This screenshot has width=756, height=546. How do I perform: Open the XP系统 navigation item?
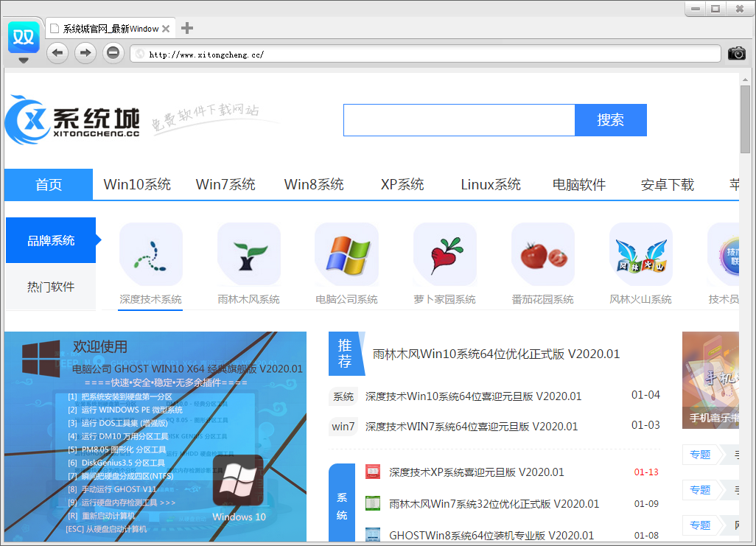click(402, 184)
